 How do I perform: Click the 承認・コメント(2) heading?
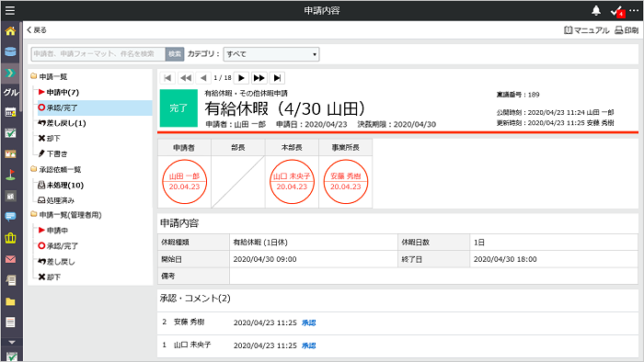point(195,299)
